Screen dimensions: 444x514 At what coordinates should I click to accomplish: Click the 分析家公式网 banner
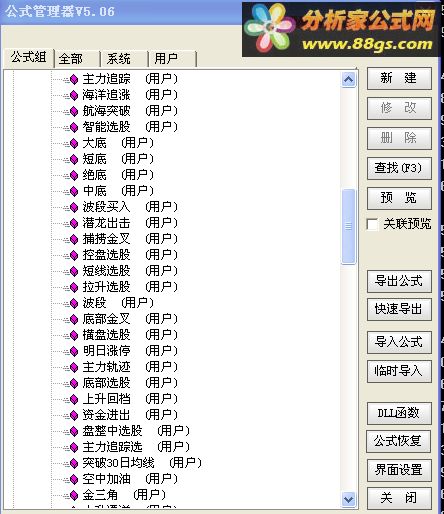341,29
